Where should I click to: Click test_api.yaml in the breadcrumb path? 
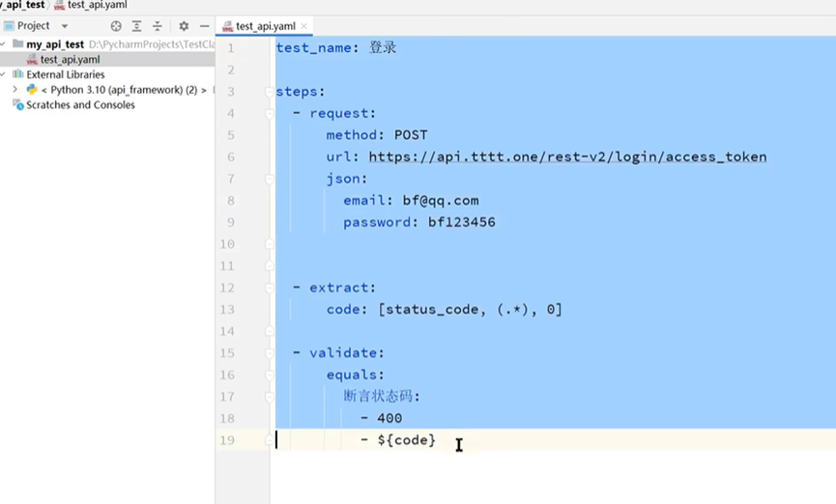click(x=97, y=5)
